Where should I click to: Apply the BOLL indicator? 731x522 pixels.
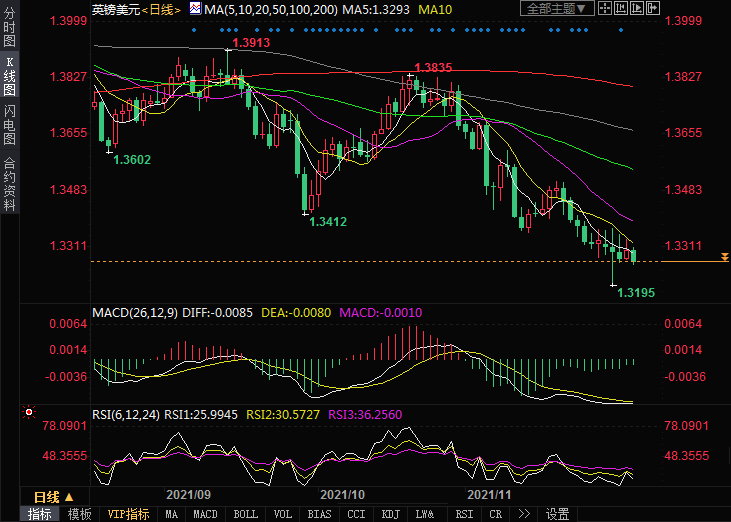(x=245, y=514)
